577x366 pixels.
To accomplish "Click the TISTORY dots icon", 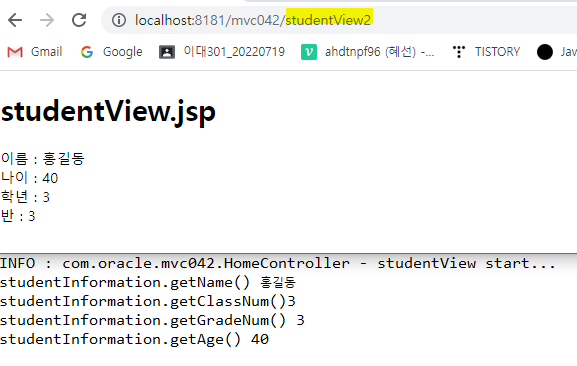I will [459, 52].
